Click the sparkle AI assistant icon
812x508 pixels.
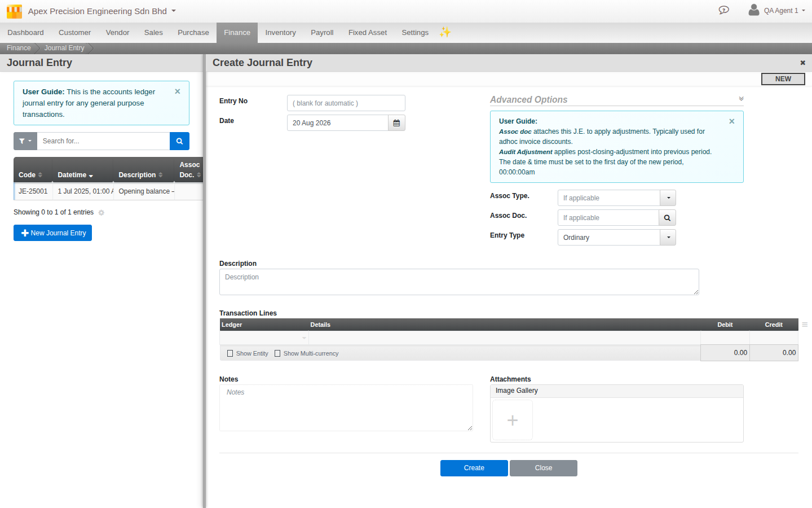tap(445, 32)
